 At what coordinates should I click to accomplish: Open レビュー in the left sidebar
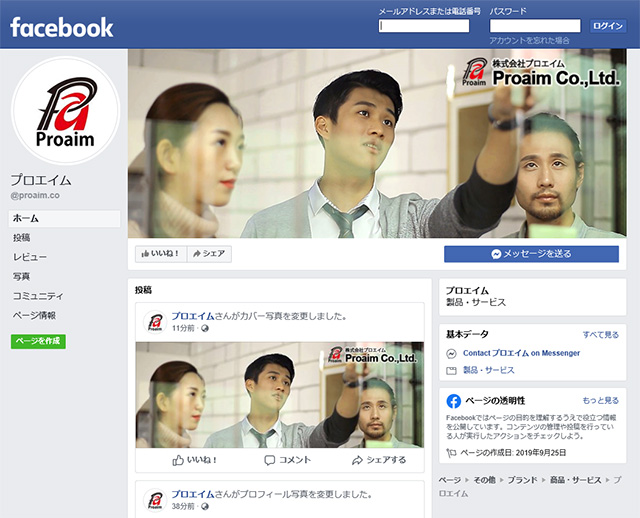(30, 257)
